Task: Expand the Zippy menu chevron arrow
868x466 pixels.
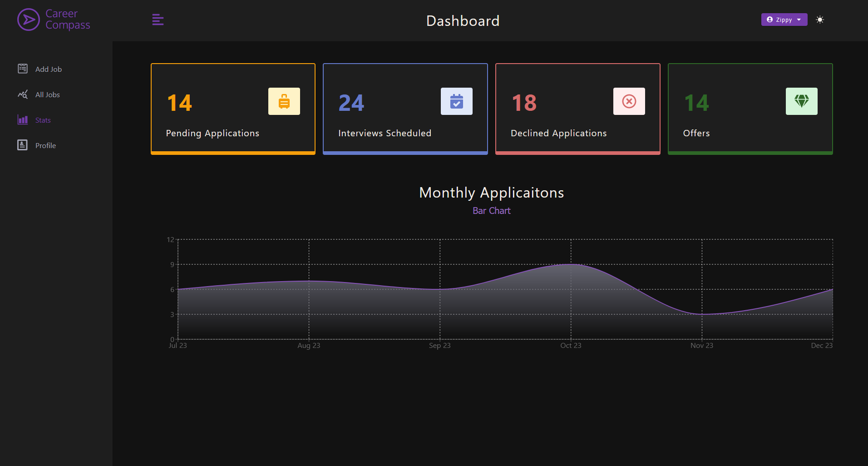Action: 799,20
